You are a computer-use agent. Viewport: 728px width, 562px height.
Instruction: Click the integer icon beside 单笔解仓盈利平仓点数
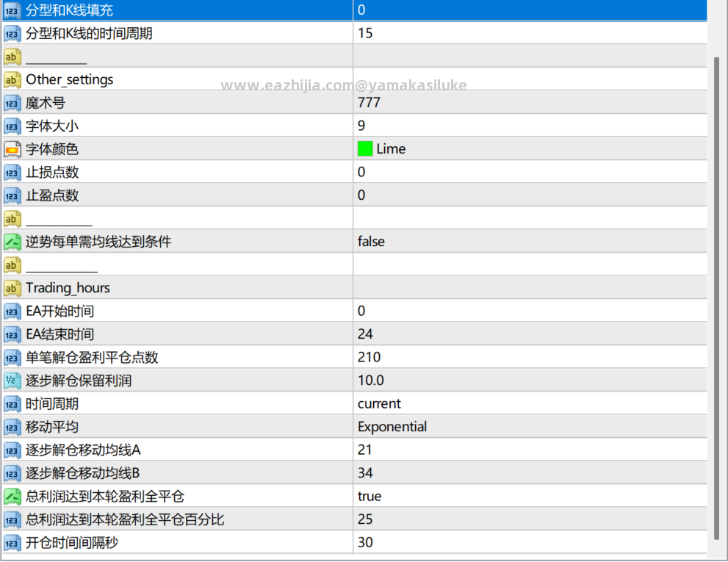point(12,358)
